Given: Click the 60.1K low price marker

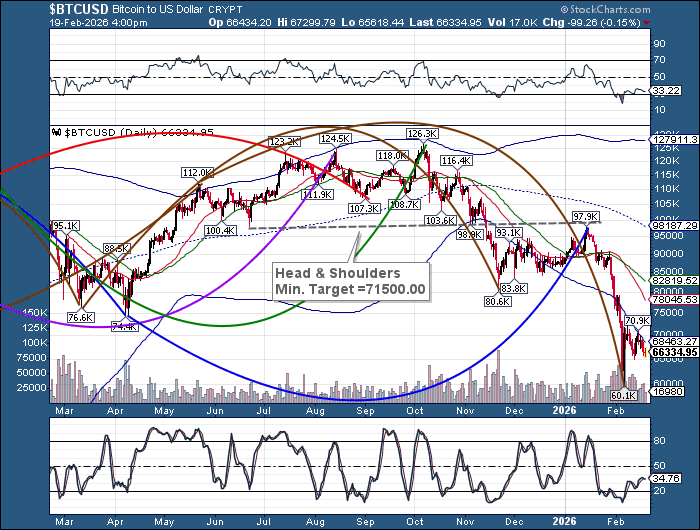Looking at the screenshot, I should (x=624, y=395).
